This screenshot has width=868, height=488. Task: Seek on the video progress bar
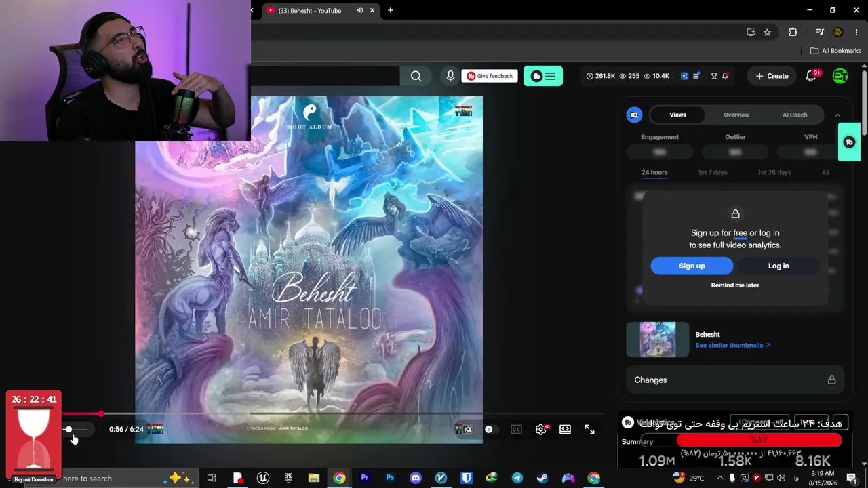pyautogui.click(x=333, y=413)
